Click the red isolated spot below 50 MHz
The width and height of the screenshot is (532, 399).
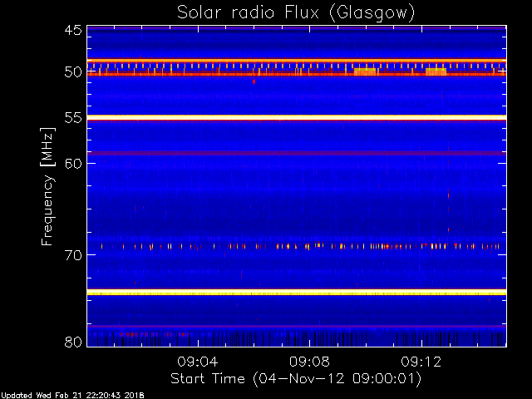pyautogui.click(x=254, y=81)
